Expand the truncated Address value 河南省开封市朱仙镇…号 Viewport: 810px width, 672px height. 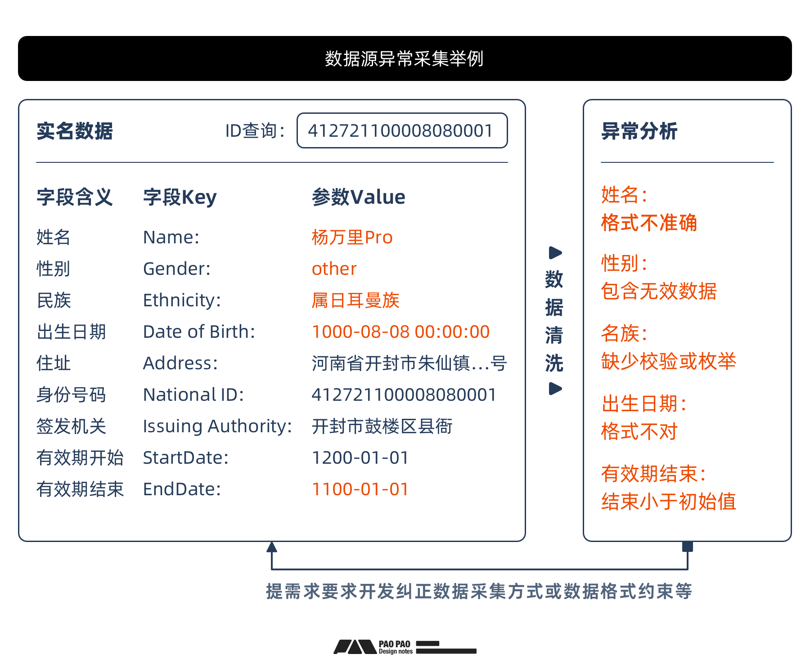[409, 363]
